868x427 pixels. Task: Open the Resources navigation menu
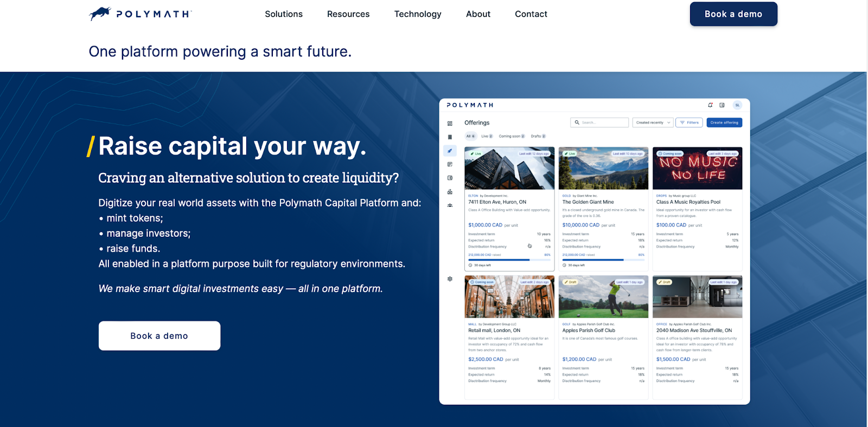click(348, 14)
